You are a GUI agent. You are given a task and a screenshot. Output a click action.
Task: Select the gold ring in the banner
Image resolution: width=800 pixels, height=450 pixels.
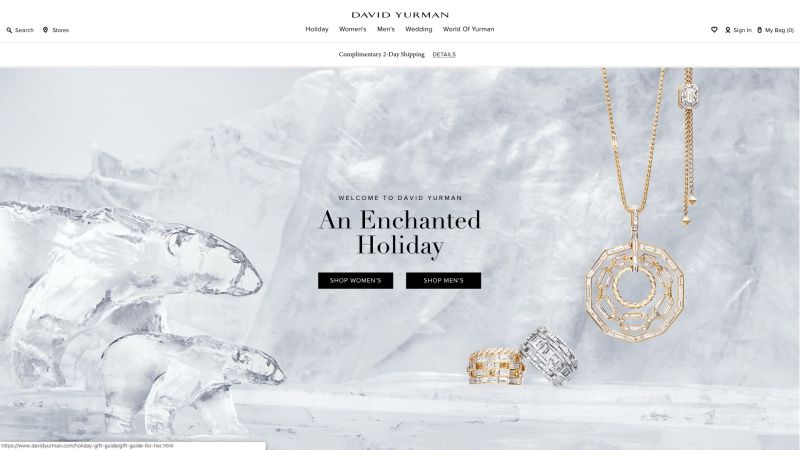click(495, 366)
